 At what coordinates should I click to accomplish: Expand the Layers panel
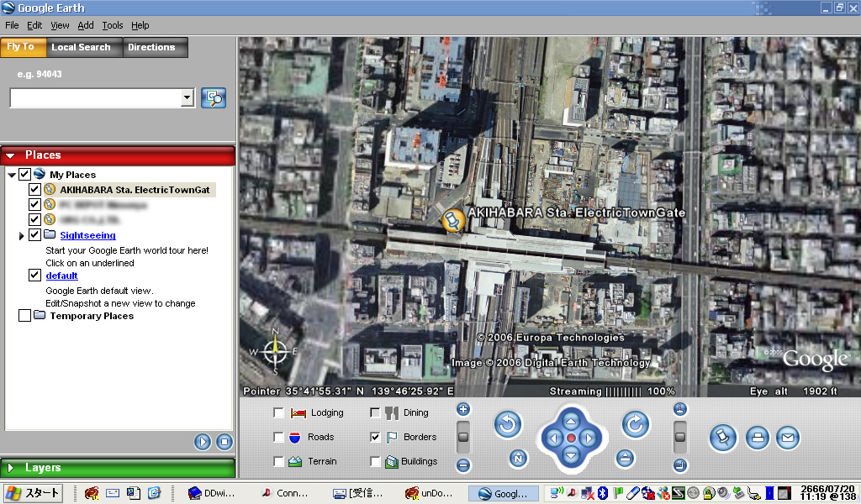pyautogui.click(x=10, y=468)
